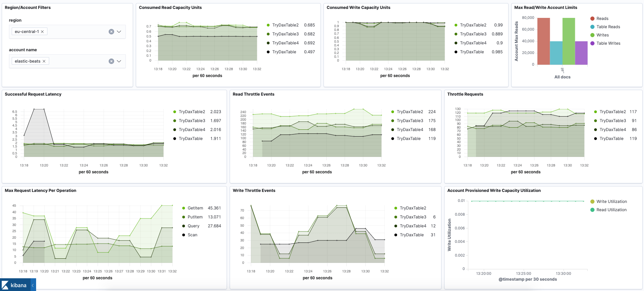The height and width of the screenshot is (291, 644).
Task: Remove the eu-central-1 region tag
Action: point(42,32)
